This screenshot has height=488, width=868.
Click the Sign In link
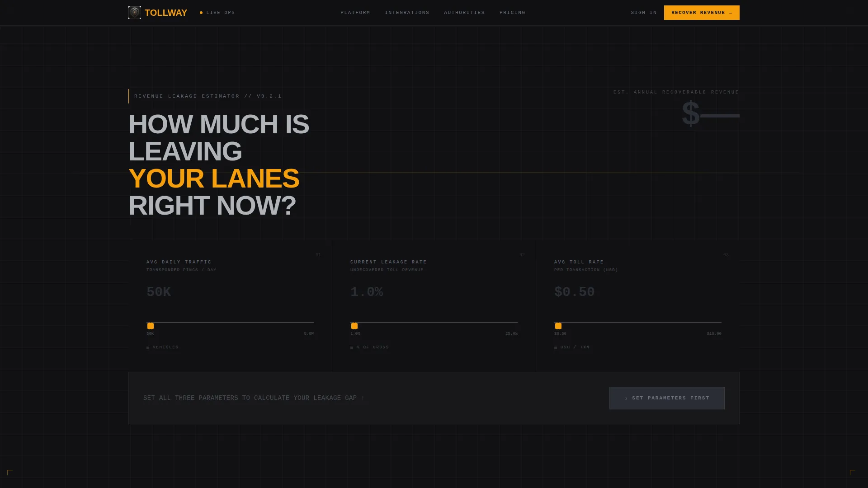[x=644, y=13]
